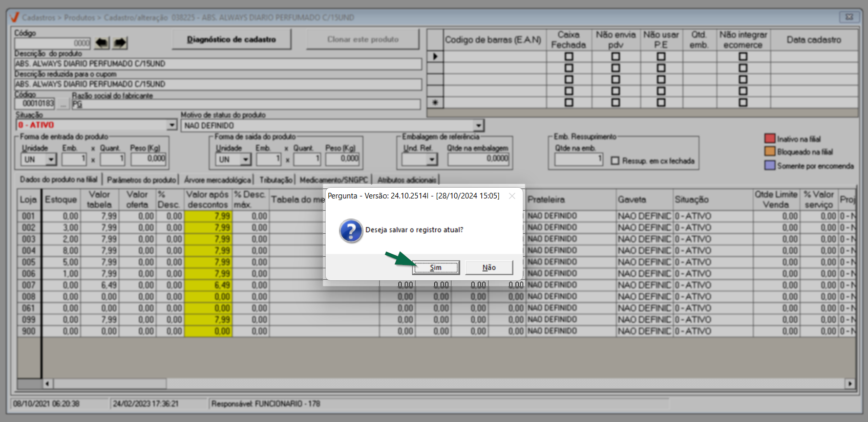The image size is (868, 422).
Task: Close the product window with top-right X
Action: click(x=849, y=17)
